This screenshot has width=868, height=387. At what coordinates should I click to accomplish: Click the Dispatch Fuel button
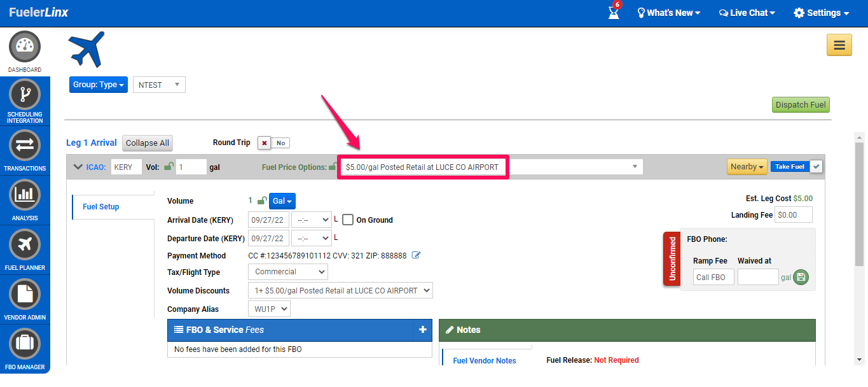801,105
